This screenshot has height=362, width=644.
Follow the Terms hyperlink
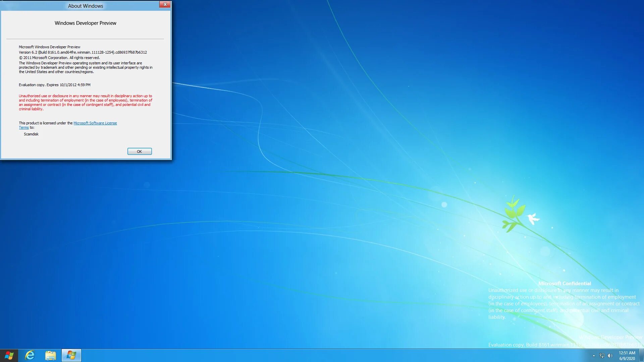(23, 127)
